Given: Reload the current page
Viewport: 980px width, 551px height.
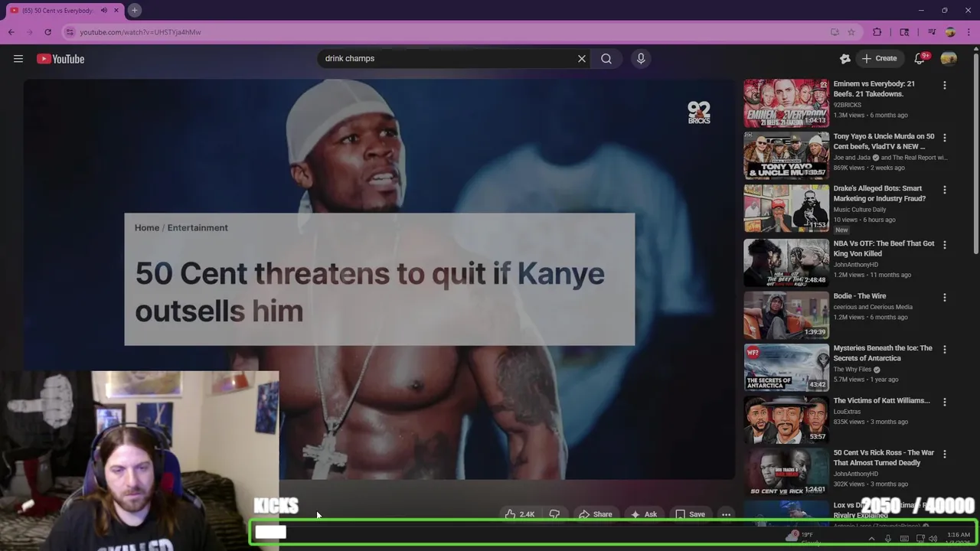Looking at the screenshot, I should pos(47,32).
